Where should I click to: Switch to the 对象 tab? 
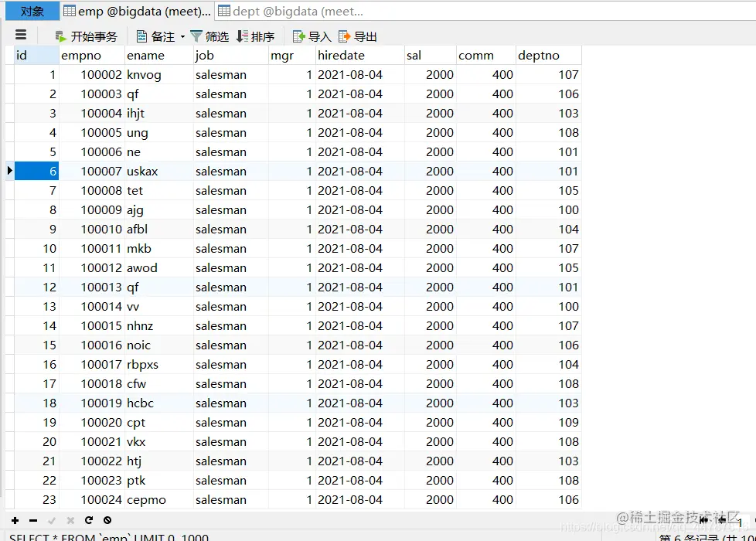pyautogui.click(x=32, y=11)
